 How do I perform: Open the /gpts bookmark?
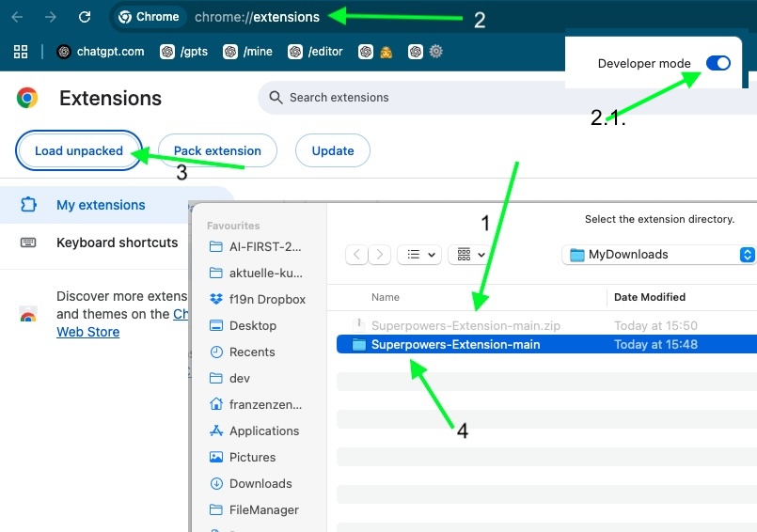[184, 52]
